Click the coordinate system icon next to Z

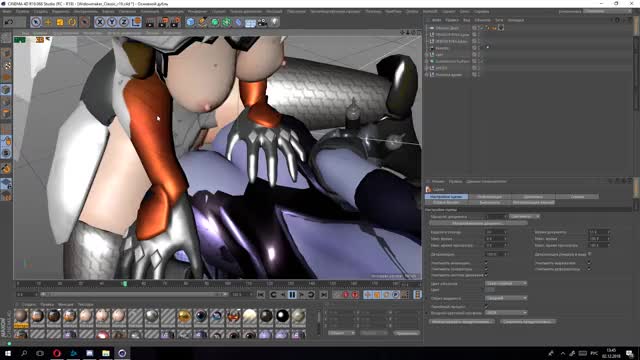(136, 22)
